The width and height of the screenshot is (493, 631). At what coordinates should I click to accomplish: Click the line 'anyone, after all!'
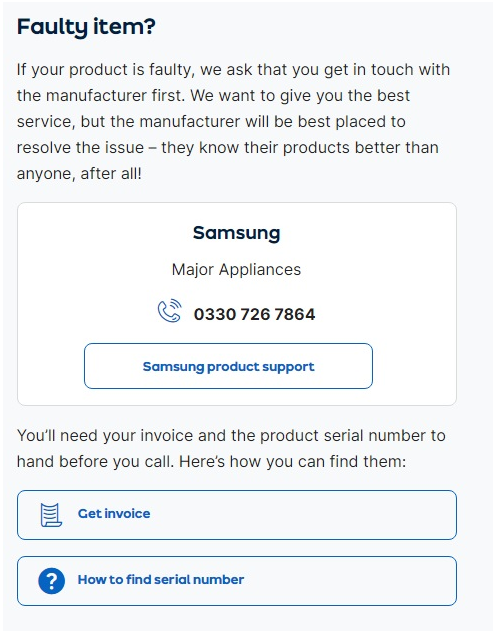coord(79,174)
